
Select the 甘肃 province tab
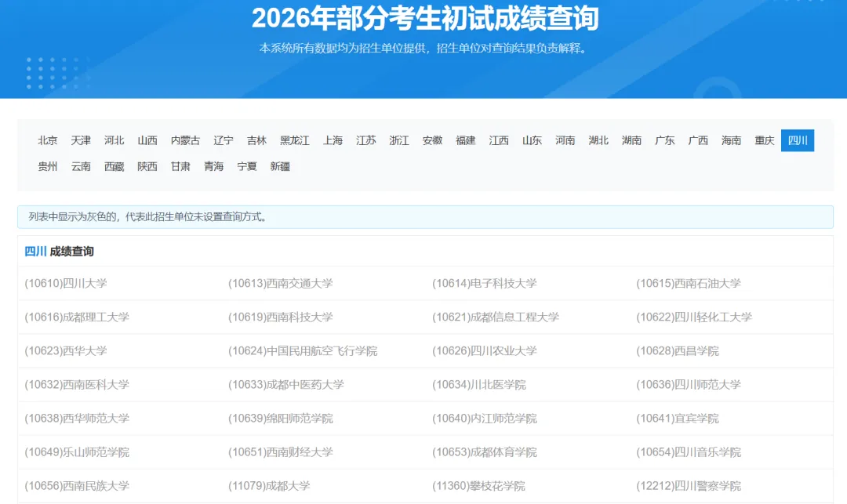(x=180, y=166)
